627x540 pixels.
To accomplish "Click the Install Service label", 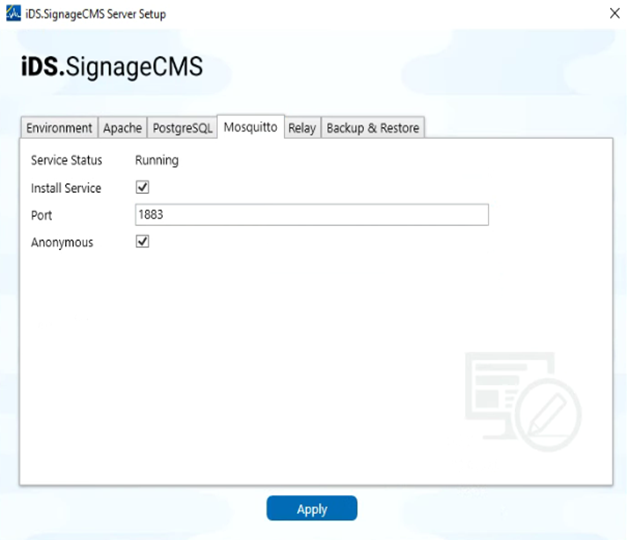I will tap(66, 188).
